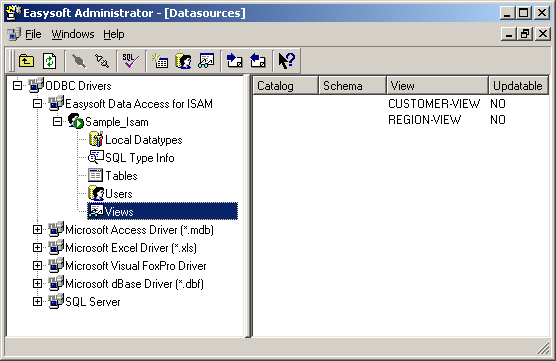Expand the Microsoft Excel Driver node

tap(37, 248)
